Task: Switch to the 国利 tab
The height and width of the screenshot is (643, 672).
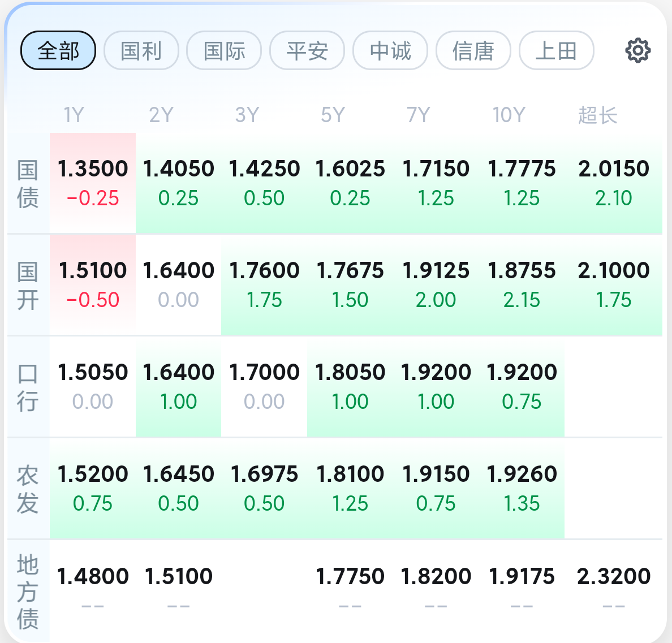Action: point(141,50)
